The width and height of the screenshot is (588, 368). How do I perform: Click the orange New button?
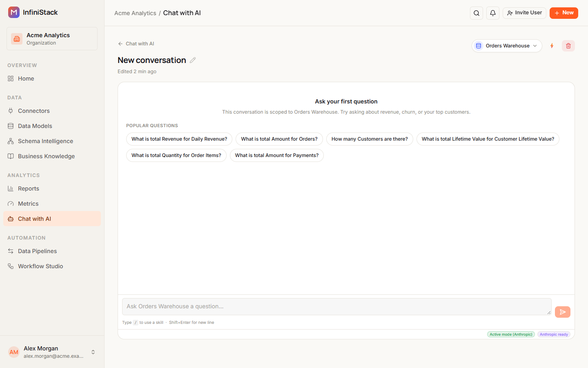563,13
